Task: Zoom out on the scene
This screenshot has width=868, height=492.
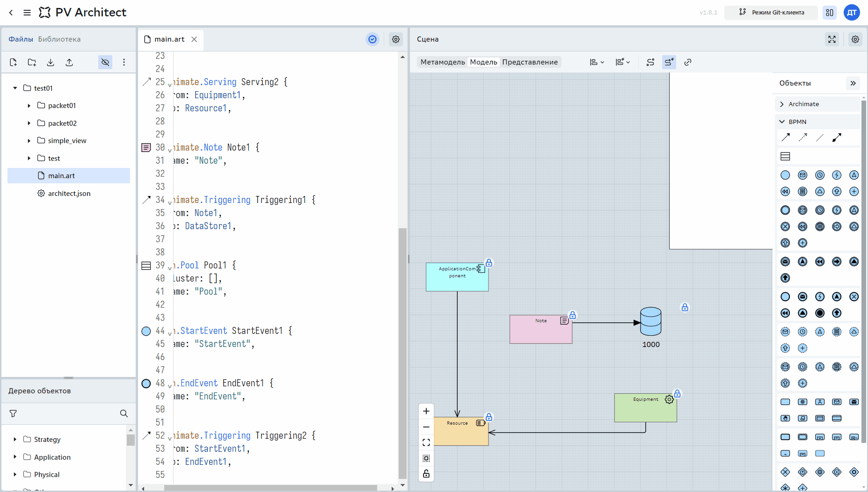Action: 426,427
